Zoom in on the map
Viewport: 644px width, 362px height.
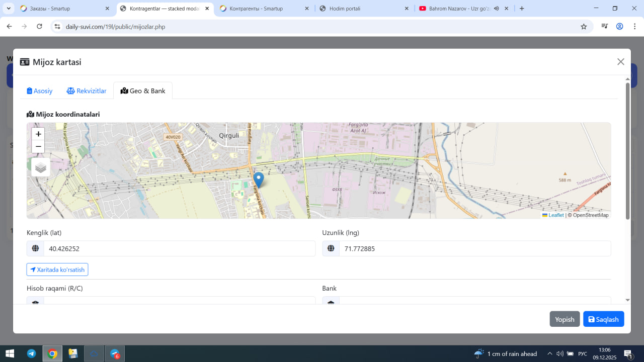coord(38,134)
